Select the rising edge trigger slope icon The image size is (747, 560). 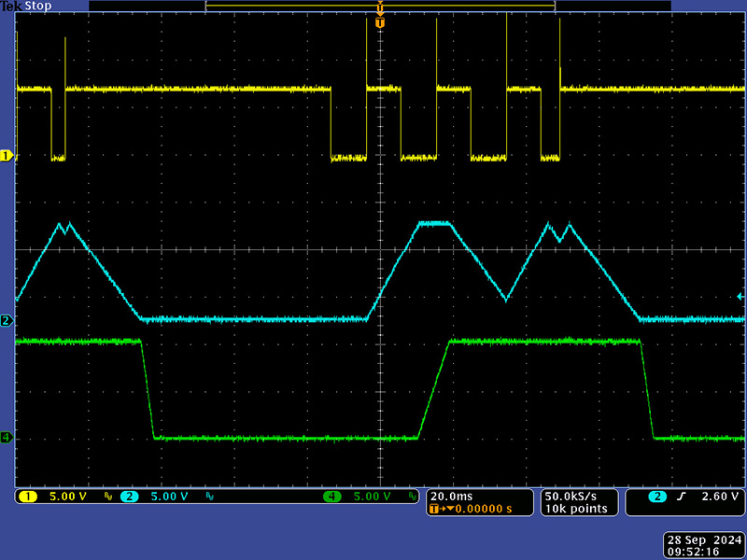(x=682, y=497)
